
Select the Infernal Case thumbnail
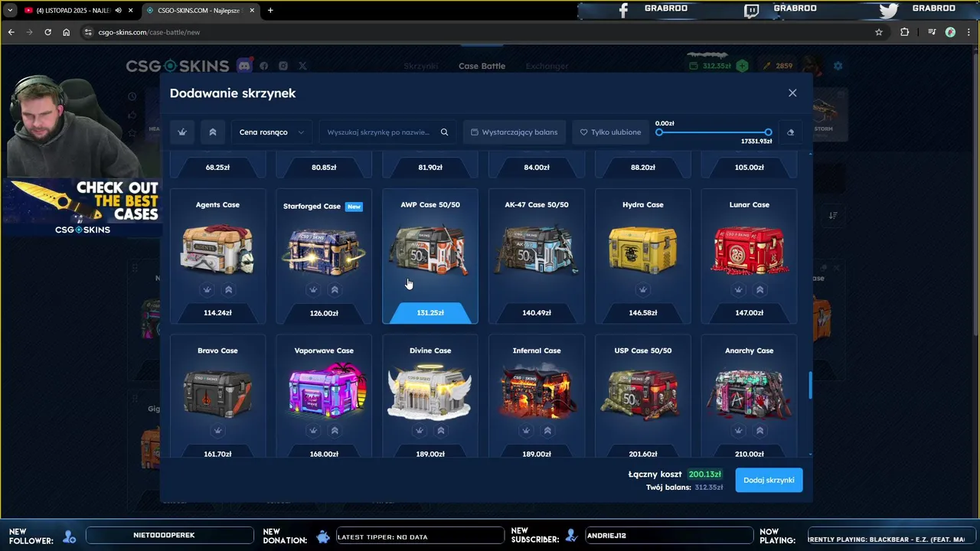click(x=537, y=393)
